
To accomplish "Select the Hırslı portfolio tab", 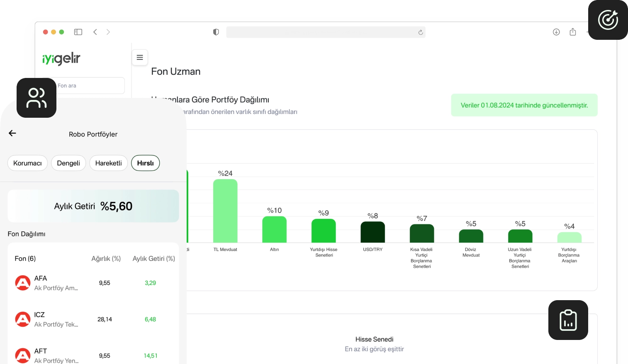I will [146, 163].
